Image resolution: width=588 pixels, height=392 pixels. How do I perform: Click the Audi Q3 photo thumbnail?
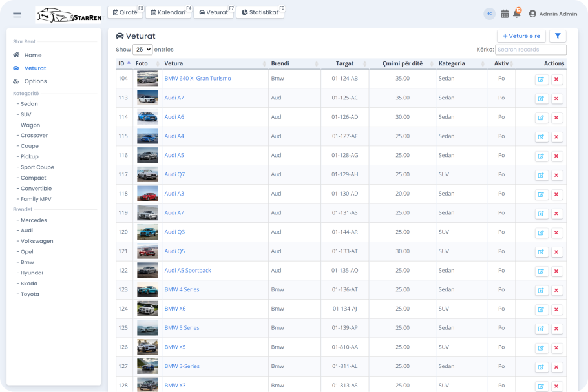click(x=147, y=232)
